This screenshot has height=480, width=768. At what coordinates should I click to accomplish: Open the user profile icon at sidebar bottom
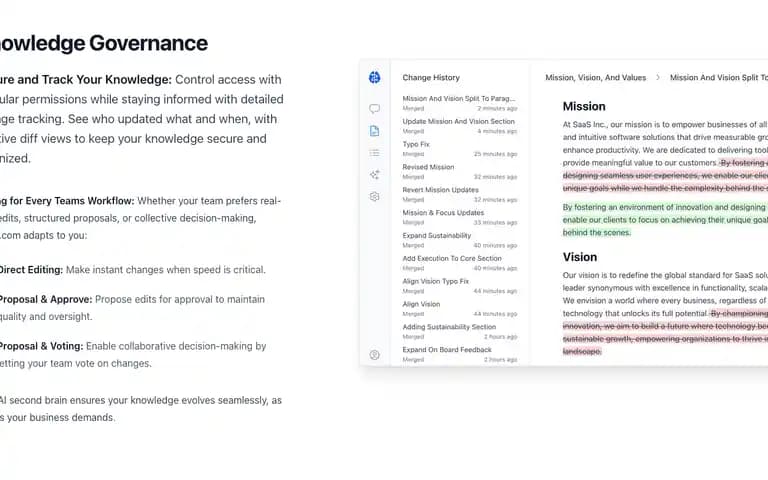[374, 355]
